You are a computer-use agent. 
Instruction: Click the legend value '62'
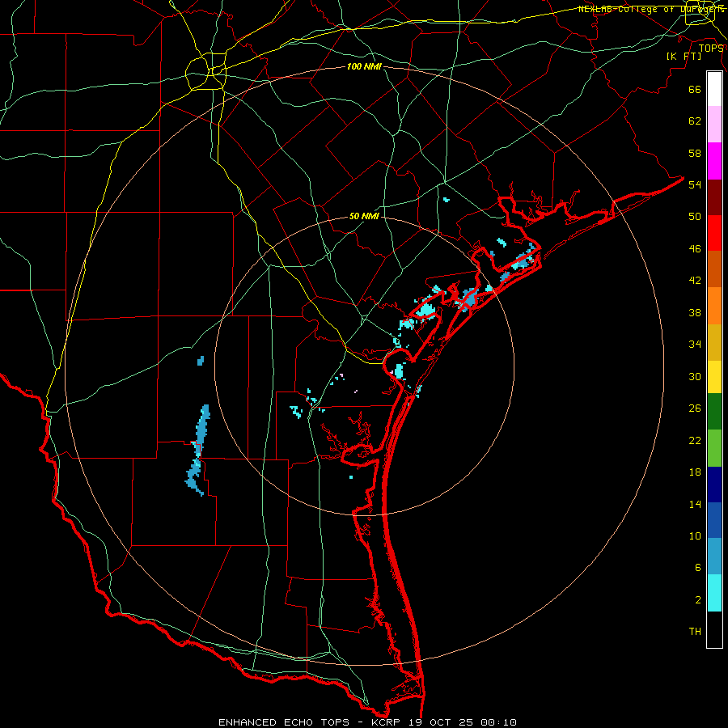(x=695, y=121)
